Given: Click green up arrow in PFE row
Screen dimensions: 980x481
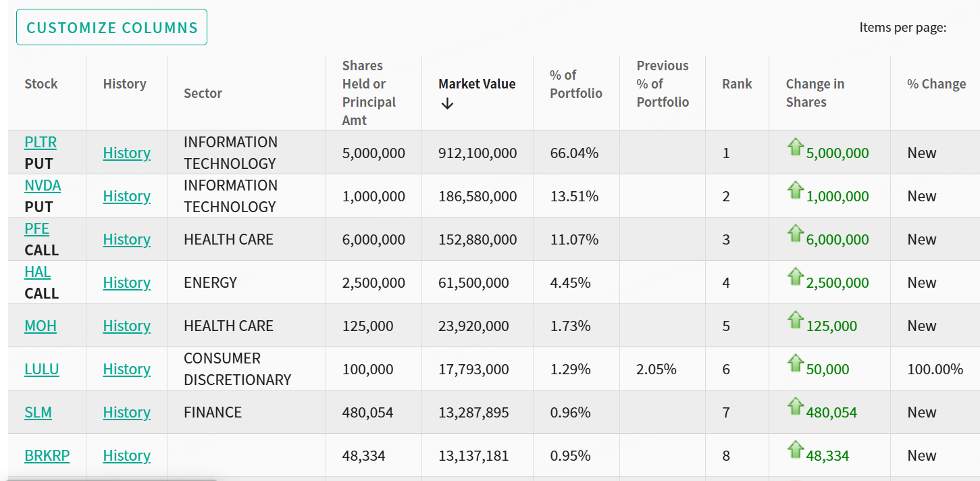Looking at the screenshot, I should click(796, 233).
